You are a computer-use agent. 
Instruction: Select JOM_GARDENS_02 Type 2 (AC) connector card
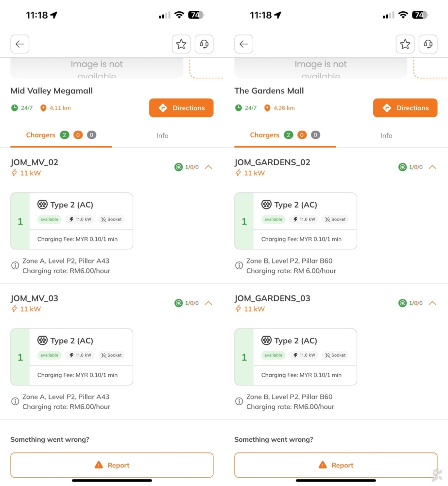(x=295, y=221)
